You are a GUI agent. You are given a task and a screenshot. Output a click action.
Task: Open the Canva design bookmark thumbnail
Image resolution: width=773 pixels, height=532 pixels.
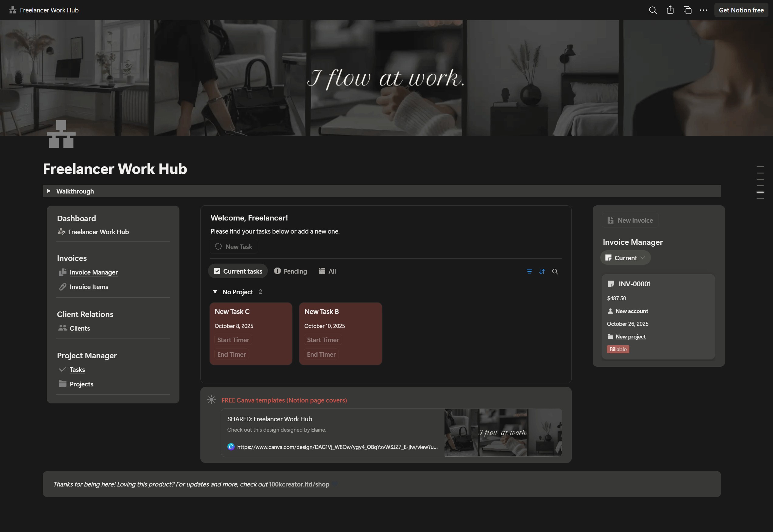503,432
